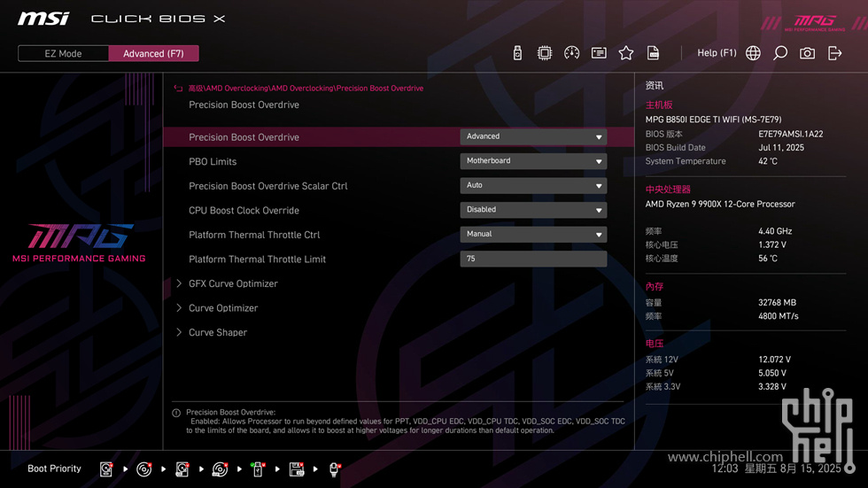Click the BIOS Build Date Jul 11, 2025
Image resolution: width=868 pixels, height=488 pixels.
click(781, 148)
